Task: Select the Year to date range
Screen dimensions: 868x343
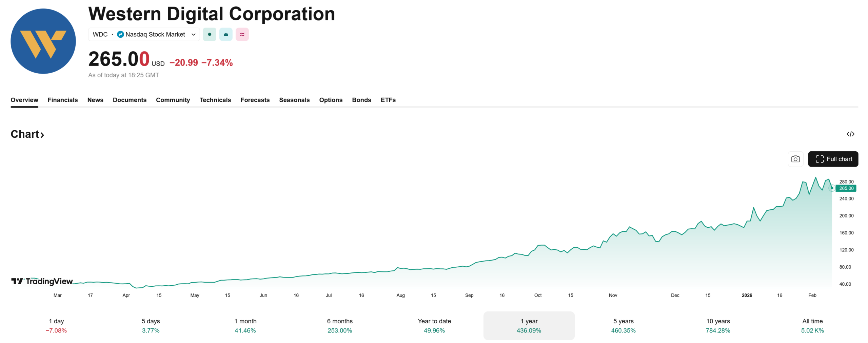Action: pyautogui.click(x=434, y=325)
